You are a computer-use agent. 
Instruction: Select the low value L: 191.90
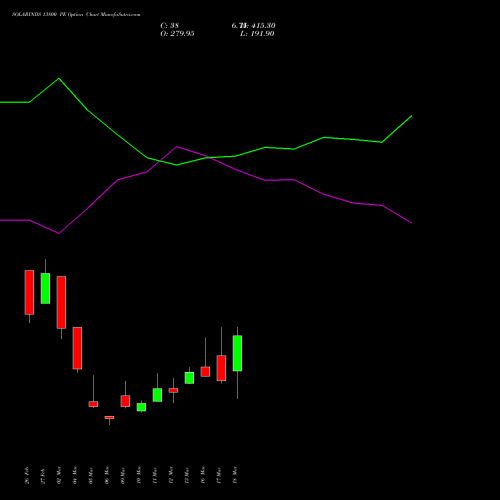click(257, 34)
